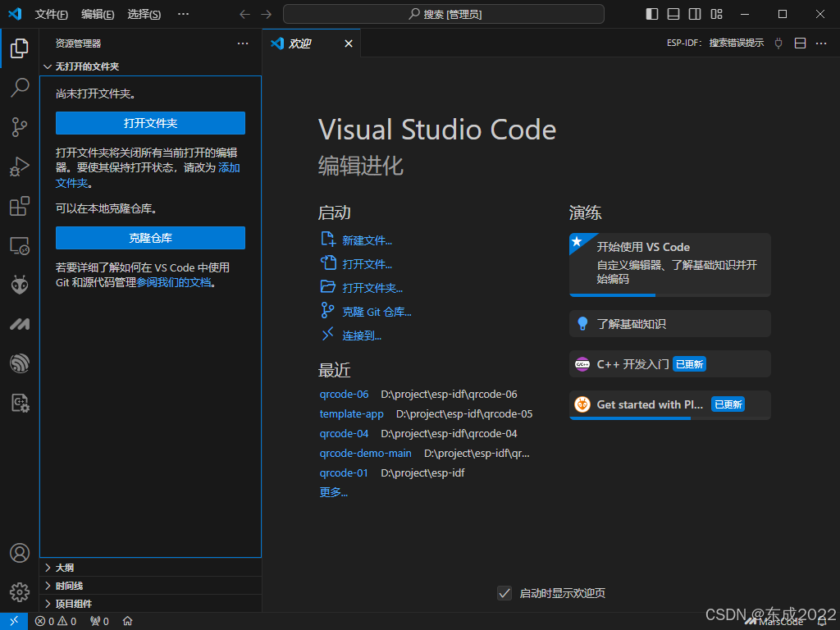Screen dimensions: 840x630
Task: Open the Extensions view
Action: [20, 206]
